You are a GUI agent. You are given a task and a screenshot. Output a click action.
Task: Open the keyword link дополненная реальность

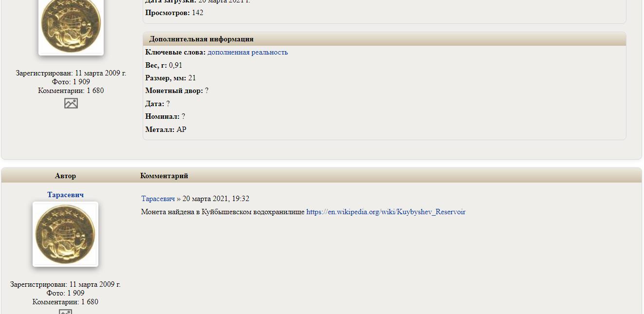[248, 52]
